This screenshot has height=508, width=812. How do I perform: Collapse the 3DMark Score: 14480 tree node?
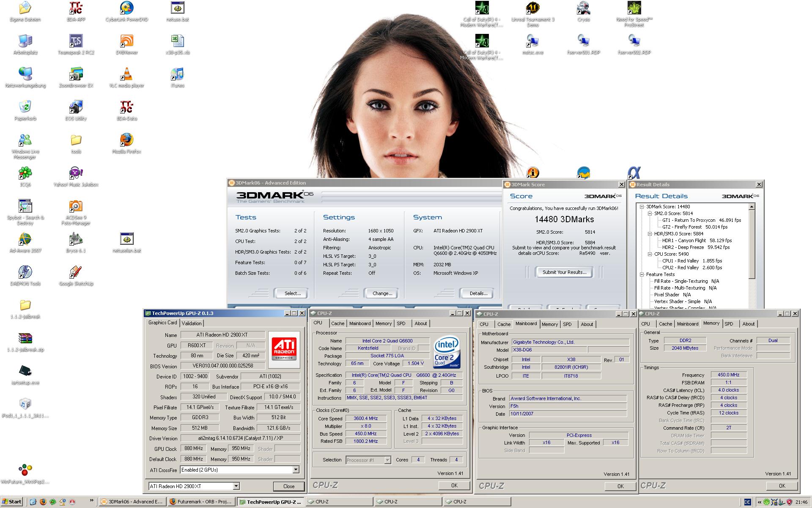coord(642,207)
